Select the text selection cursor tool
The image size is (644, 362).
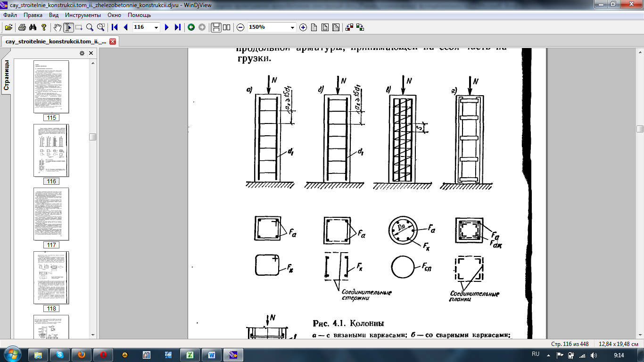coord(68,27)
